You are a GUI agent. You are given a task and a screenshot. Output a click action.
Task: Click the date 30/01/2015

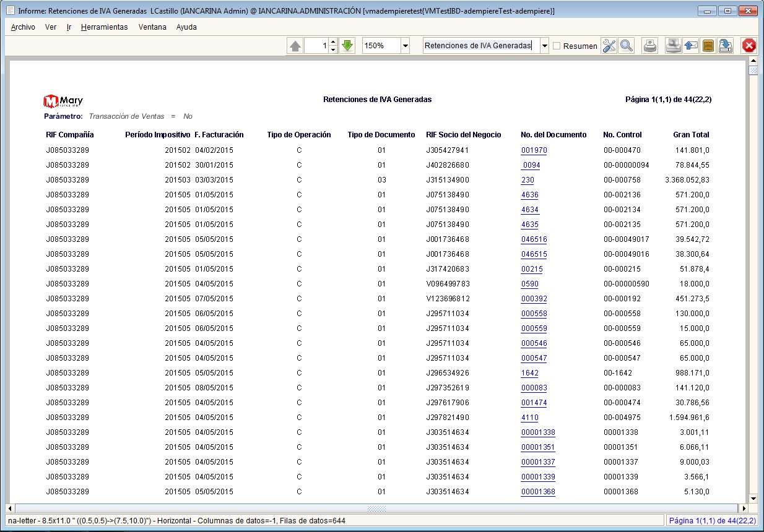pyautogui.click(x=214, y=165)
